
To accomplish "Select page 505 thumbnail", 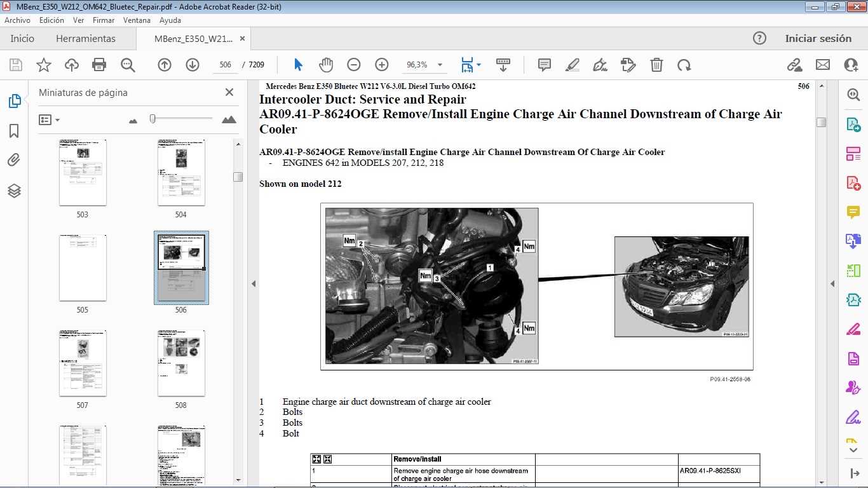I will point(83,268).
